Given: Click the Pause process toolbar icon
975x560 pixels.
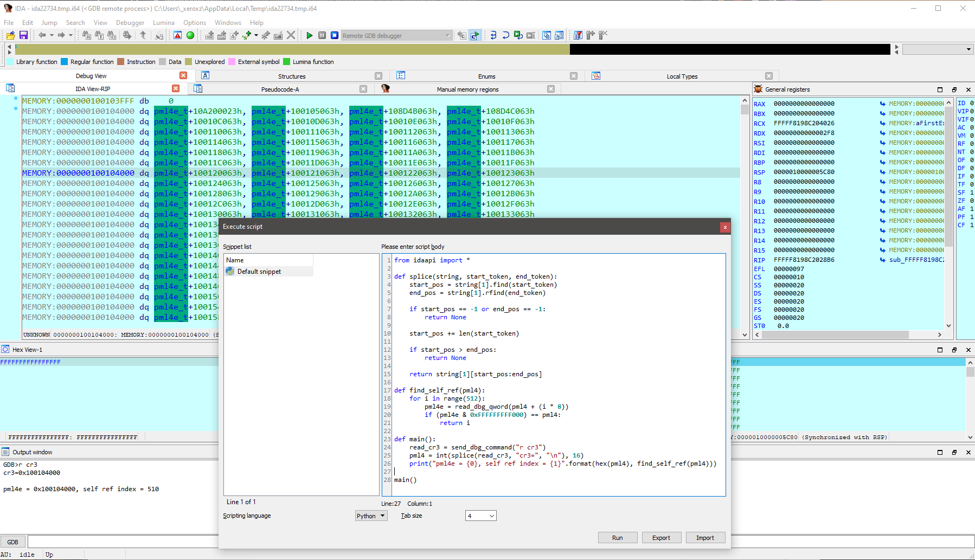Looking at the screenshot, I should (322, 35).
